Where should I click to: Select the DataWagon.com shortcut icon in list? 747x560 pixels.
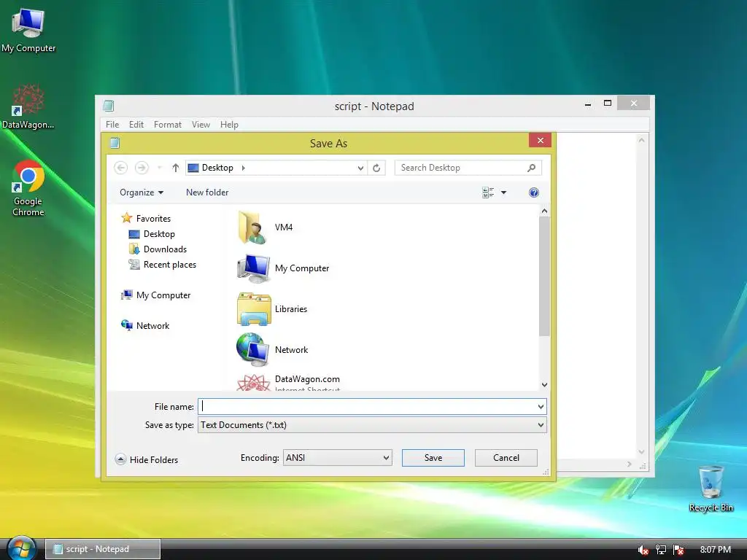[x=253, y=383]
